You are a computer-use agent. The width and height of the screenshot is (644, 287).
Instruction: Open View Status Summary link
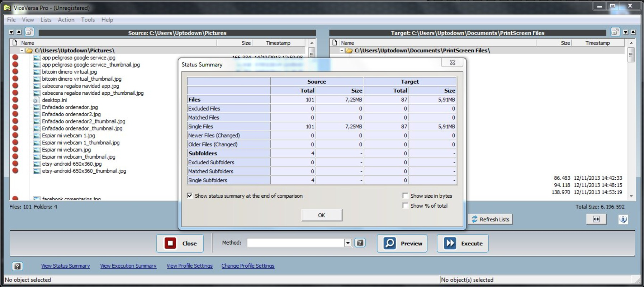[66, 266]
